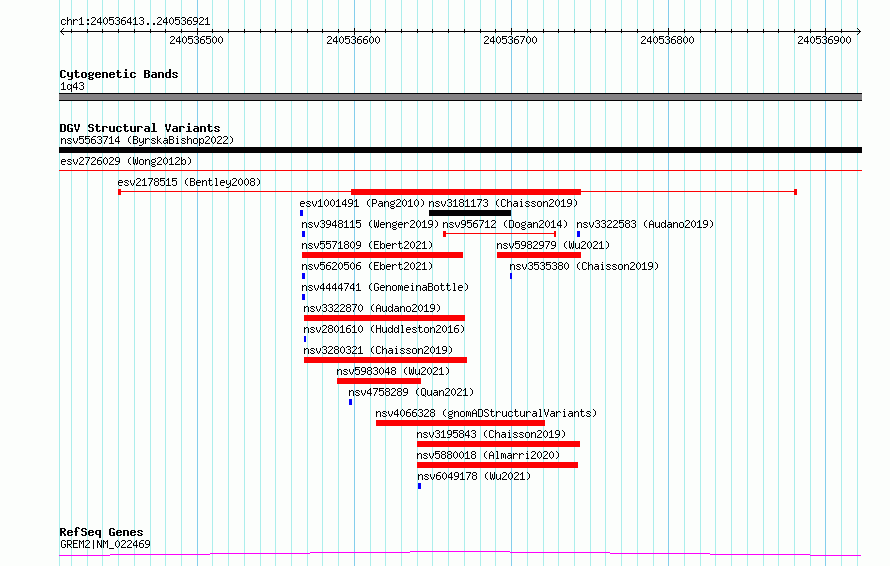Click ruler position 240536600
Screen dimensions: 890x566
[353, 40]
